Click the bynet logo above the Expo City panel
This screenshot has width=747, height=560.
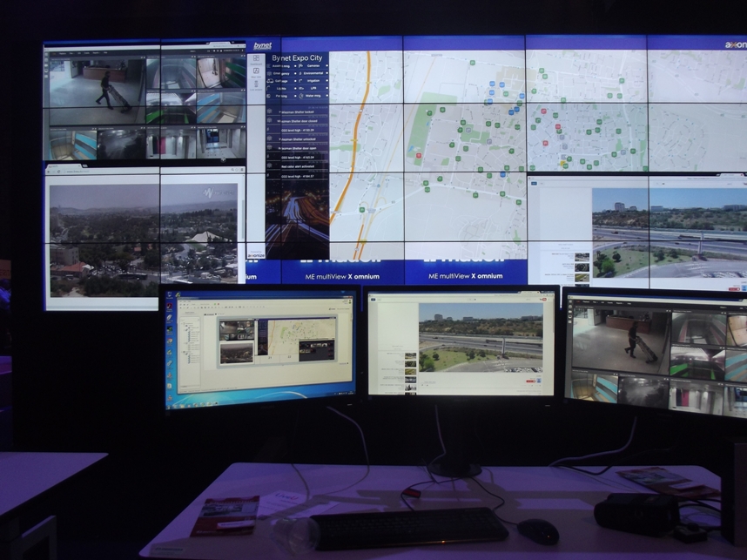[261, 46]
